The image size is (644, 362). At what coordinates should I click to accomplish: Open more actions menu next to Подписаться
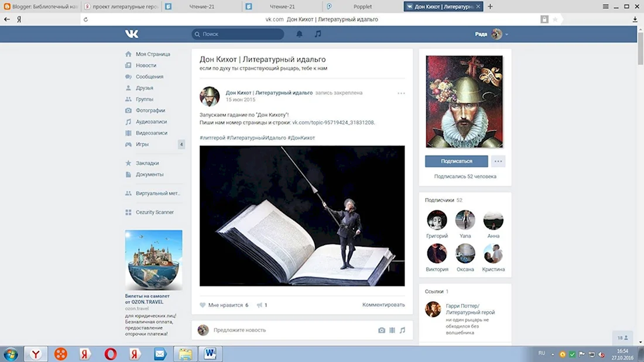[498, 161]
